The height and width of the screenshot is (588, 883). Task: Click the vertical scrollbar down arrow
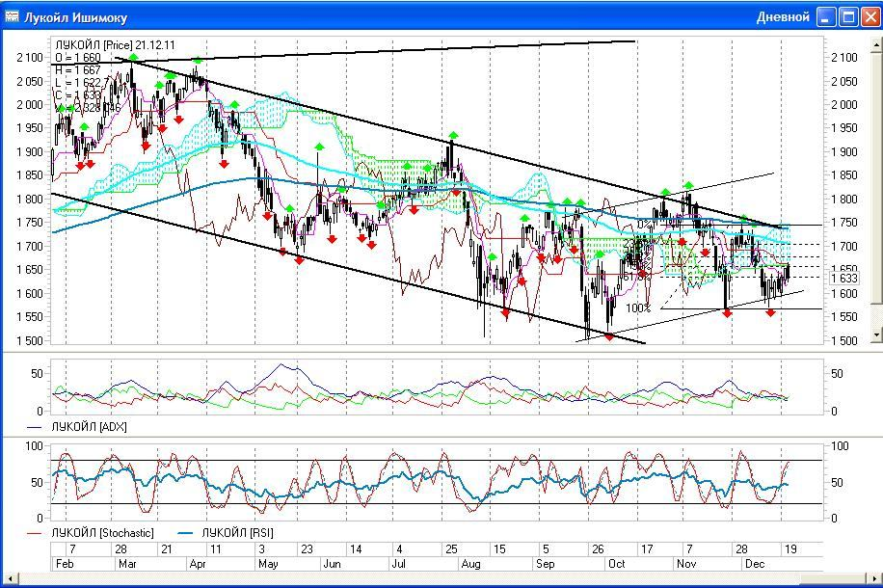[x=875, y=334]
